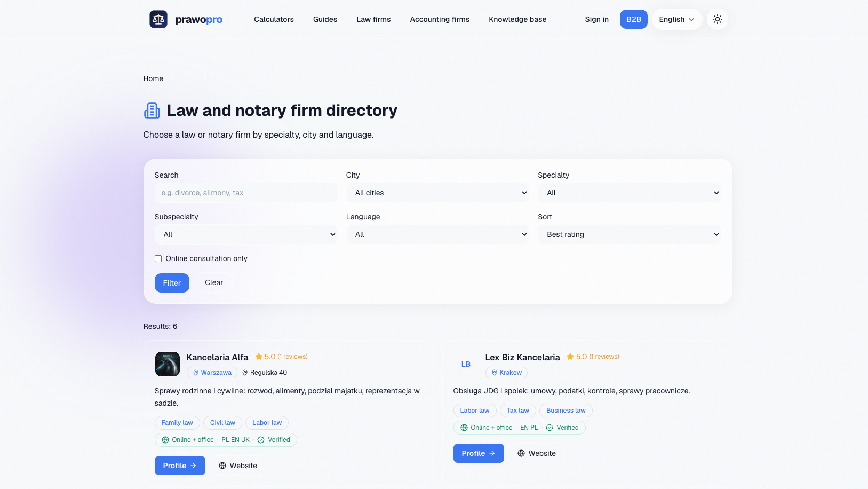Open the English language selector

[676, 19]
